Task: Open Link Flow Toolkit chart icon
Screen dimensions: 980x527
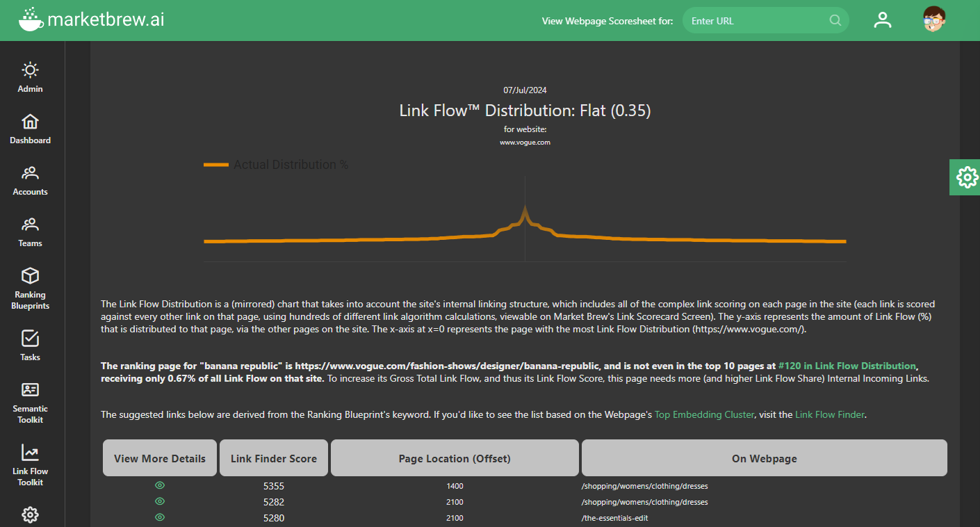Action: pyautogui.click(x=30, y=453)
